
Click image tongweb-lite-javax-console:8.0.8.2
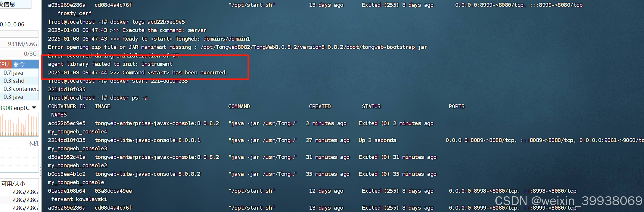point(147,174)
